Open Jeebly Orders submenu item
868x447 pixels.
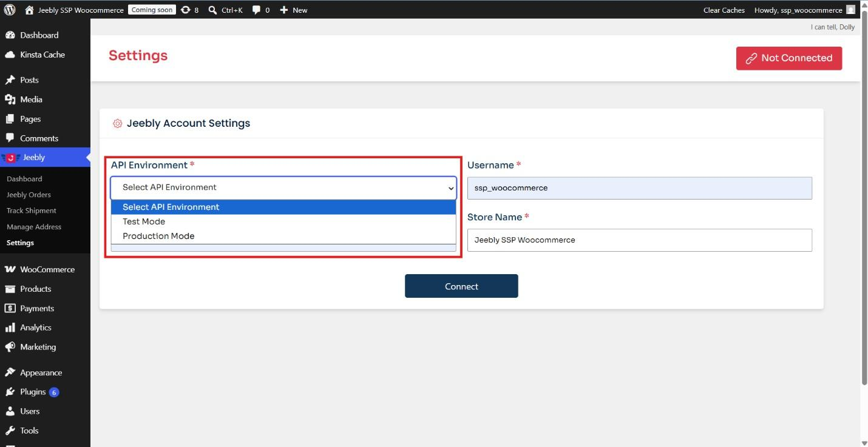(29, 195)
